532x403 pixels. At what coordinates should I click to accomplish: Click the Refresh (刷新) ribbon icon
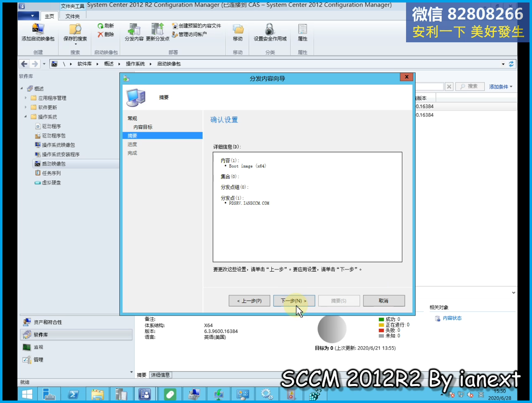pyautogui.click(x=105, y=26)
